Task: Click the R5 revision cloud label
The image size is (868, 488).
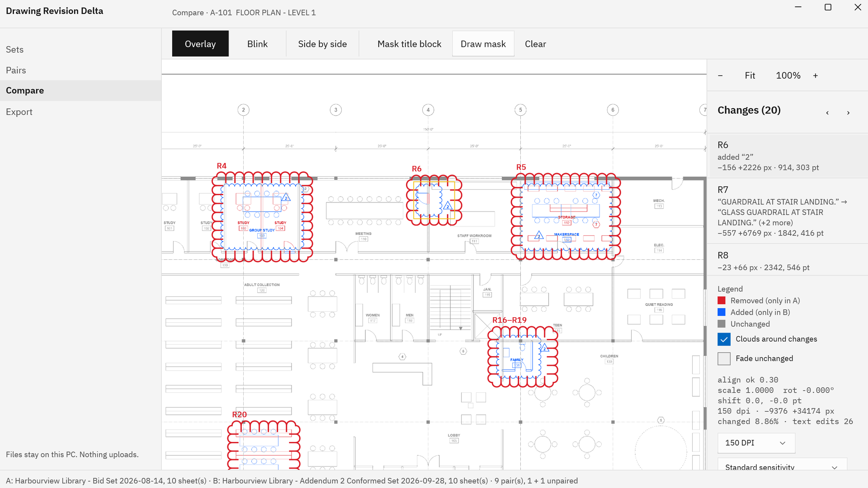Action: click(x=521, y=167)
